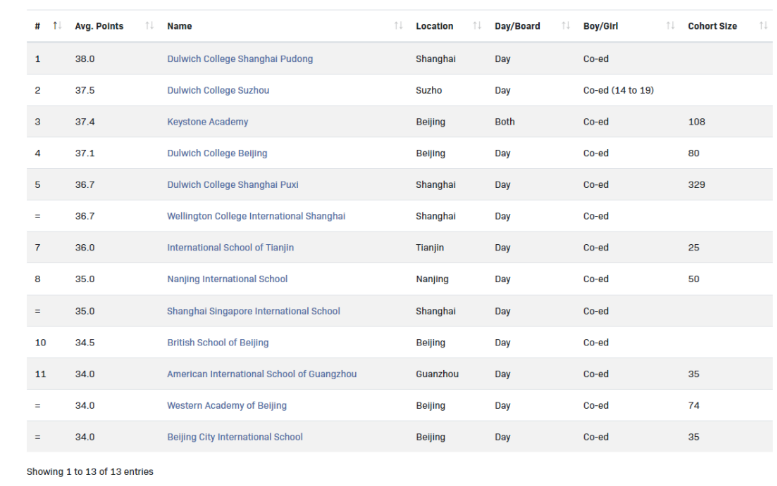The width and height of the screenshot is (777, 486).
Task: Select the 38.0 average points cell
Action: 85,58
